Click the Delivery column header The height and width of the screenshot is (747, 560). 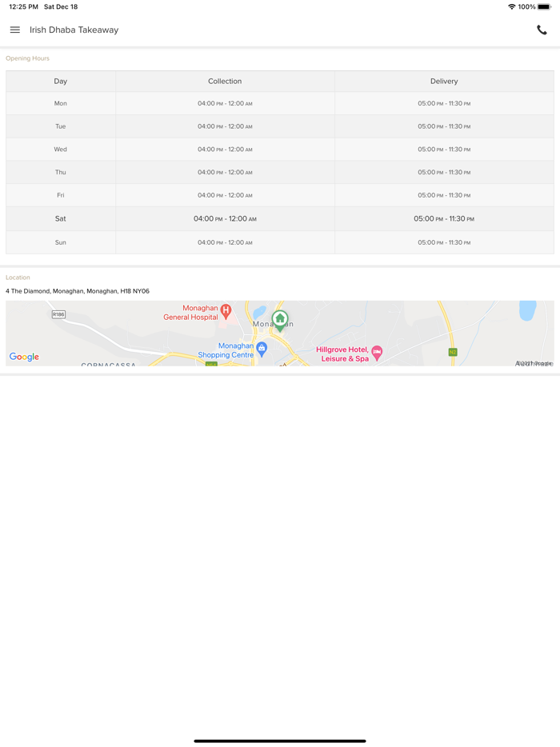pyautogui.click(x=444, y=82)
